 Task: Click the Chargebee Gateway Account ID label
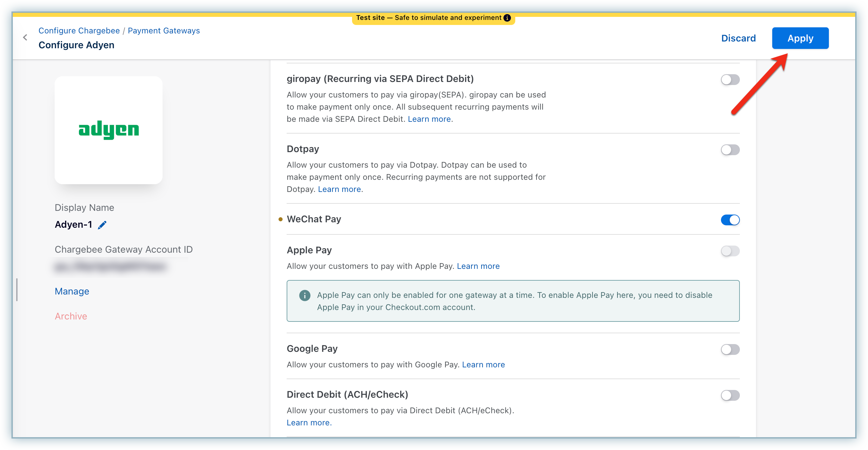click(x=123, y=250)
